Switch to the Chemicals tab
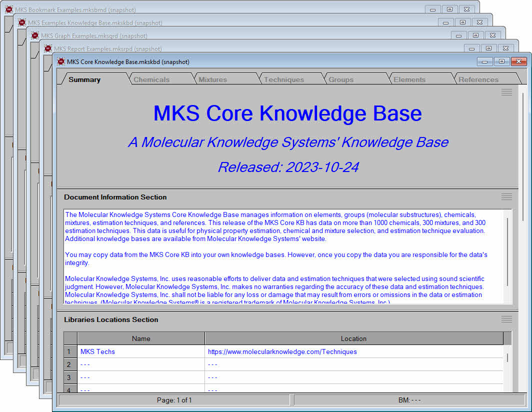Image resolution: width=532 pixels, height=412 pixels. [151, 79]
